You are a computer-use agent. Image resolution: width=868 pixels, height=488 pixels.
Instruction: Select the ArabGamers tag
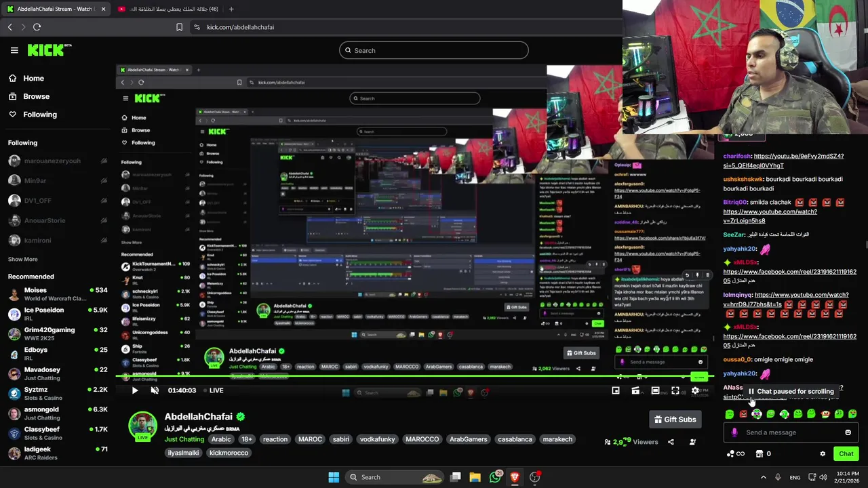468,439
